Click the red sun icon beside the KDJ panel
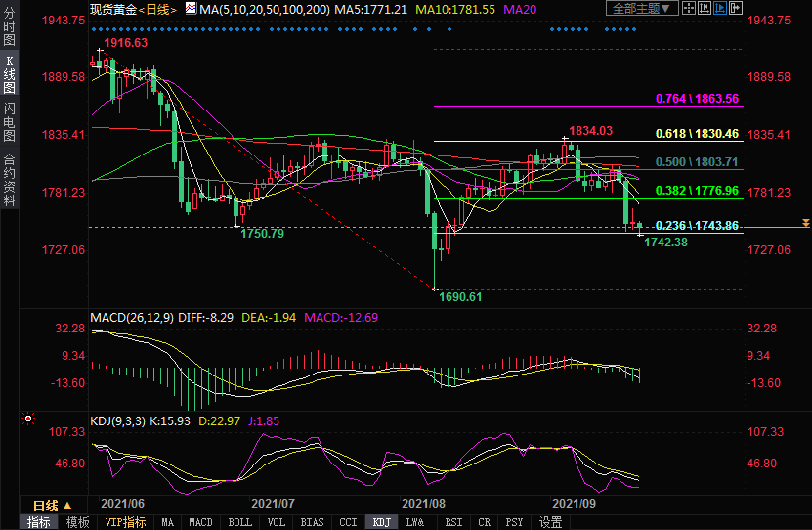This screenshot has height=530, width=812. (28, 419)
